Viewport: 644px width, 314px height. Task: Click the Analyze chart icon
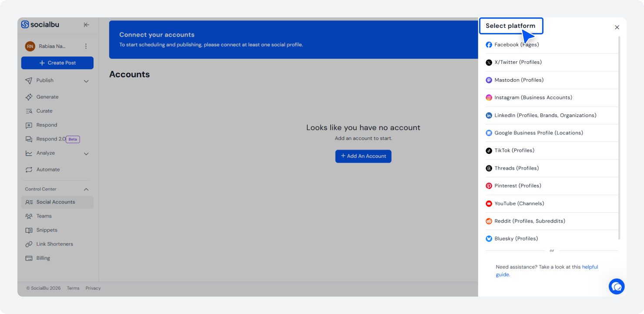pyautogui.click(x=29, y=153)
